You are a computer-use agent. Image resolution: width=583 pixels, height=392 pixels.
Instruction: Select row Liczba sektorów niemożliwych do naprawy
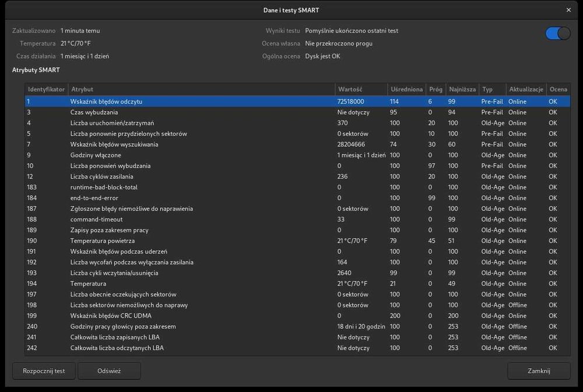click(x=297, y=305)
